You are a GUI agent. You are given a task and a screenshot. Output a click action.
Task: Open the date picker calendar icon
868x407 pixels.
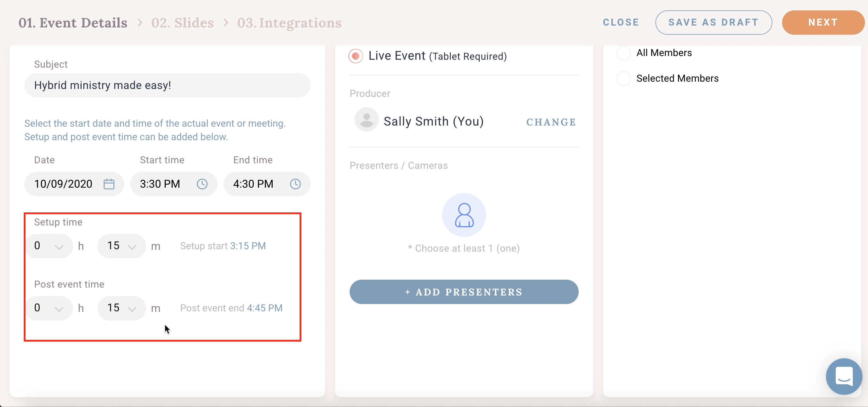[x=109, y=184]
